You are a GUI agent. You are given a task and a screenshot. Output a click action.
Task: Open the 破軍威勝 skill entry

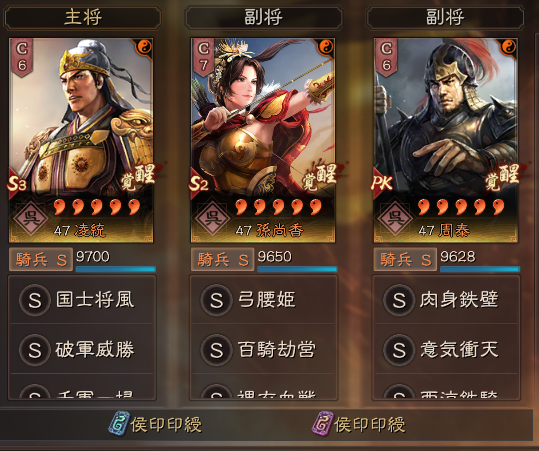tap(82, 350)
